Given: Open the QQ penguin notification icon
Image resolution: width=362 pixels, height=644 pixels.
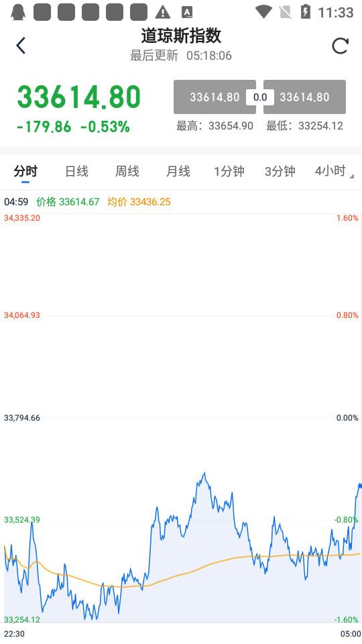Looking at the screenshot, I should tap(18, 12).
